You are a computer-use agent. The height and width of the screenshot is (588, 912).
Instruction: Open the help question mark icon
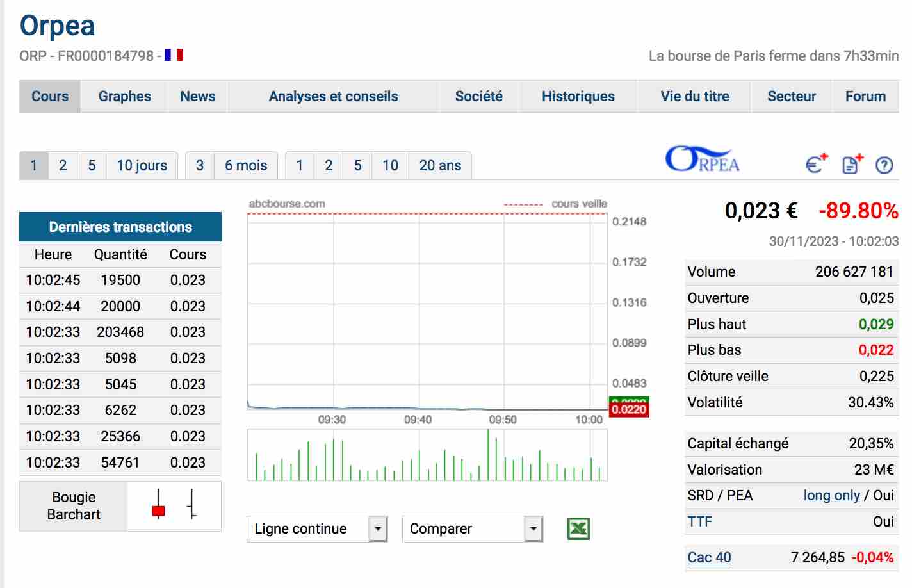(884, 165)
